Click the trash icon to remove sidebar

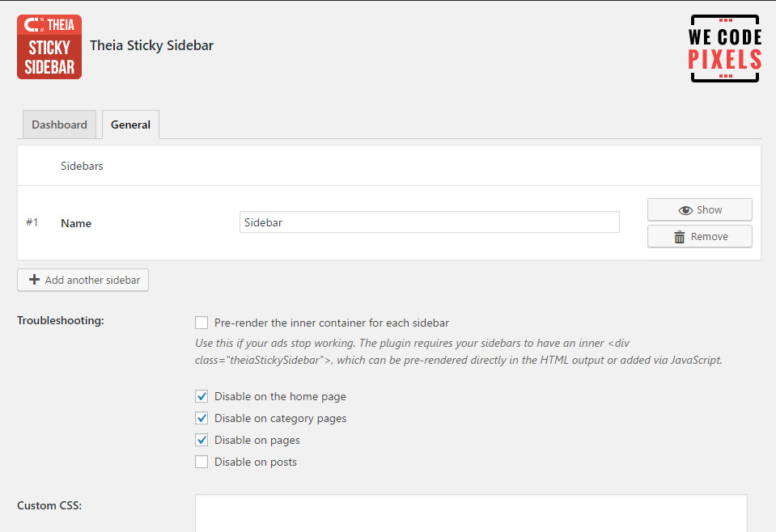tap(680, 237)
